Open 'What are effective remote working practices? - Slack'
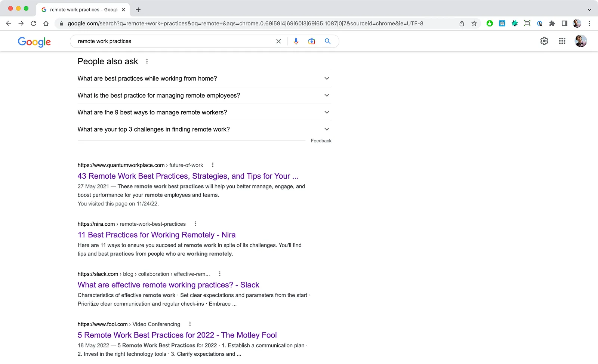 click(168, 285)
